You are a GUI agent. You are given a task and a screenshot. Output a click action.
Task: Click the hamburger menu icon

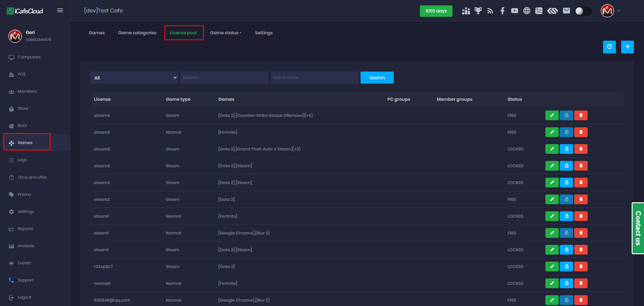60,10
